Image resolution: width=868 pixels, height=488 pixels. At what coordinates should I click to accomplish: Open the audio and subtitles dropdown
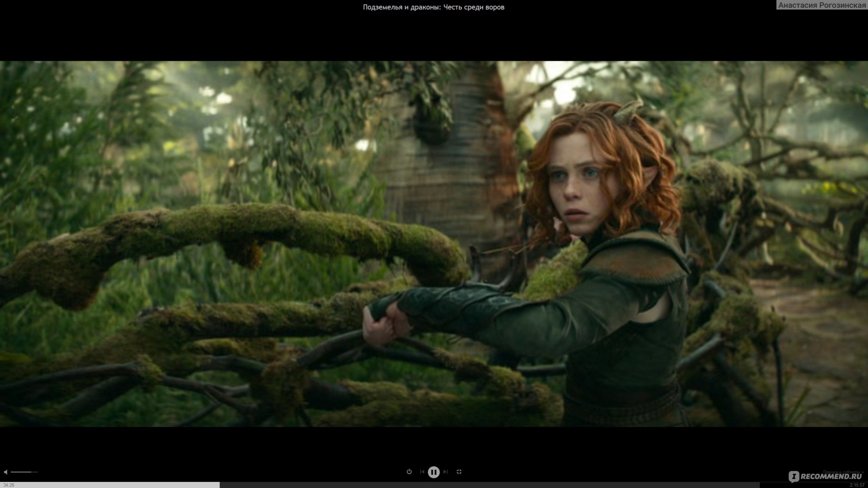point(843,472)
